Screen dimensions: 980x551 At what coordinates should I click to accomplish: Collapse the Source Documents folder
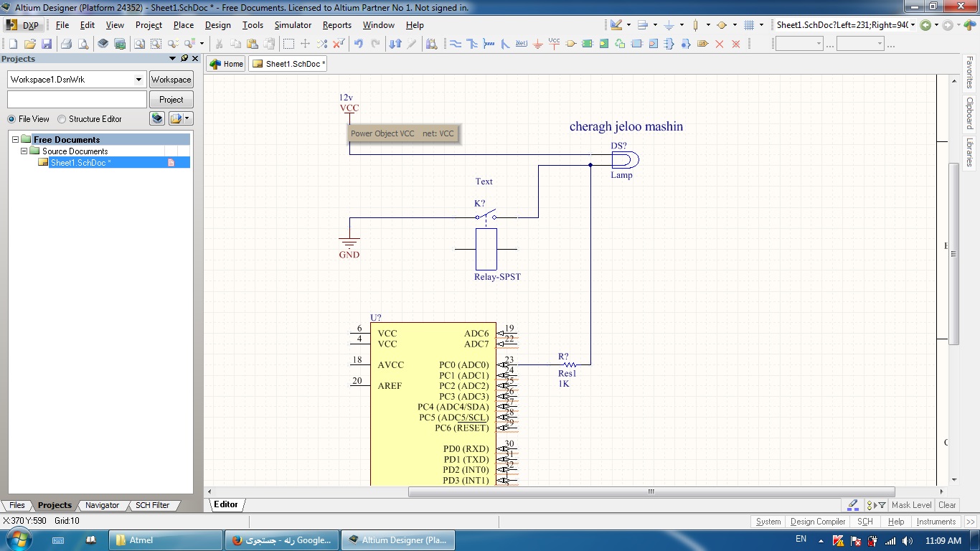pyautogui.click(x=24, y=151)
